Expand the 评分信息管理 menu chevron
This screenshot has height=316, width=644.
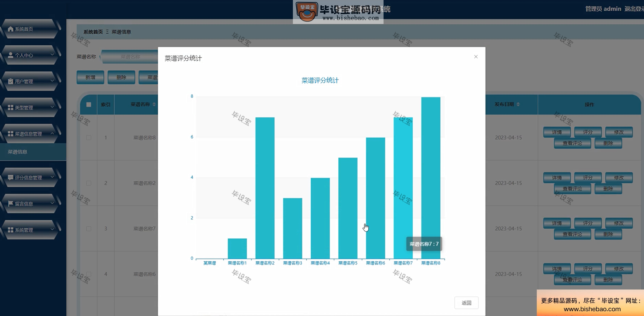point(52,177)
